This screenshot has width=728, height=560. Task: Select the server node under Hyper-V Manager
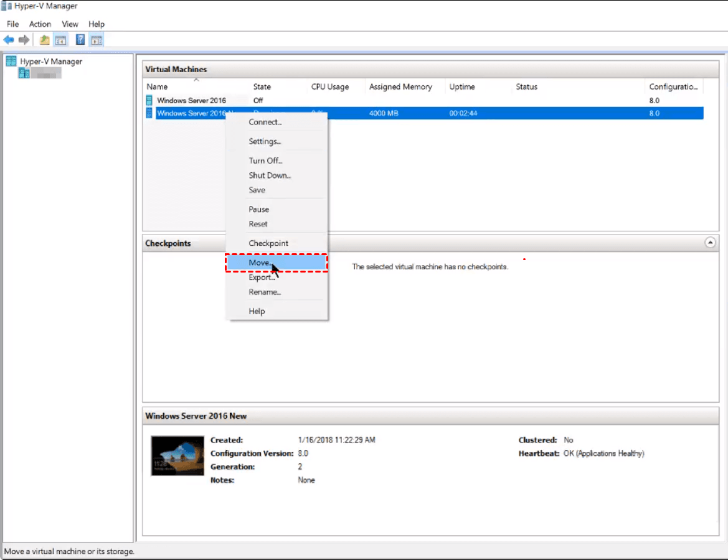40,73
